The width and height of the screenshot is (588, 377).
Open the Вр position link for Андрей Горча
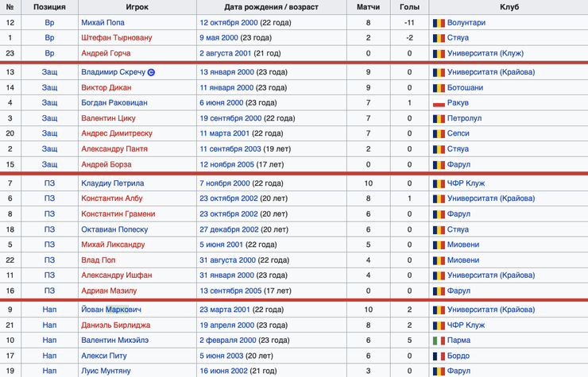[x=49, y=53]
